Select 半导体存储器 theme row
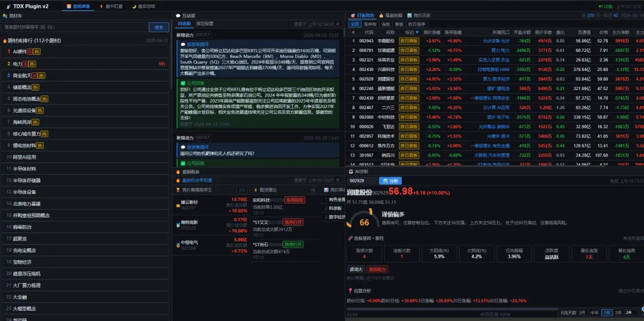 tap(85, 180)
